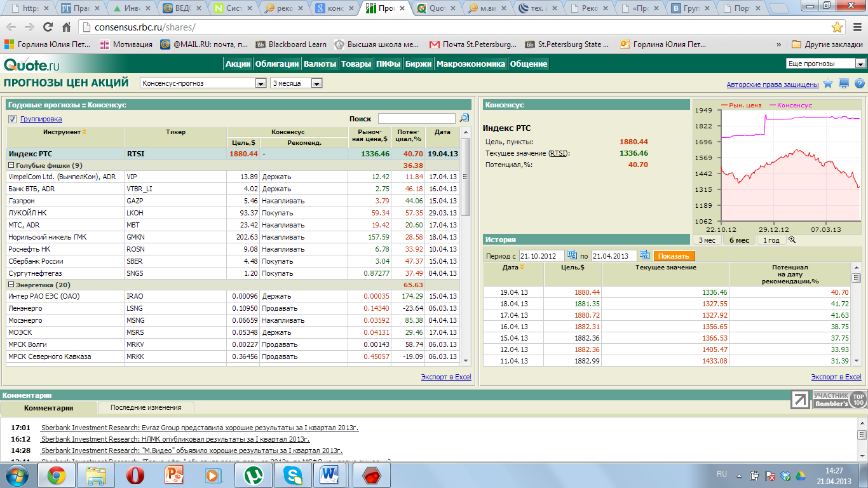The width and height of the screenshot is (868, 488).
Task: Select the Сбербанк России row
Action: pyautogui.click(x=233, y=261)
